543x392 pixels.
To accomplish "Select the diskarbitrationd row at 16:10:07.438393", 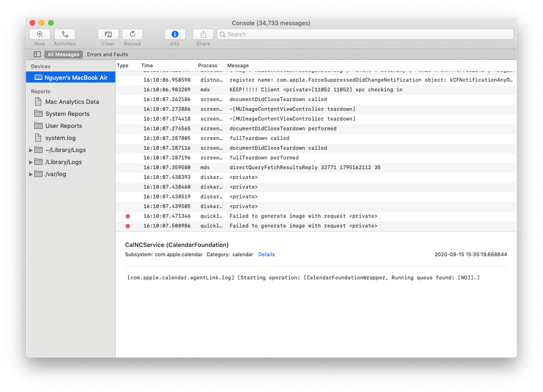I will point(316,177).
